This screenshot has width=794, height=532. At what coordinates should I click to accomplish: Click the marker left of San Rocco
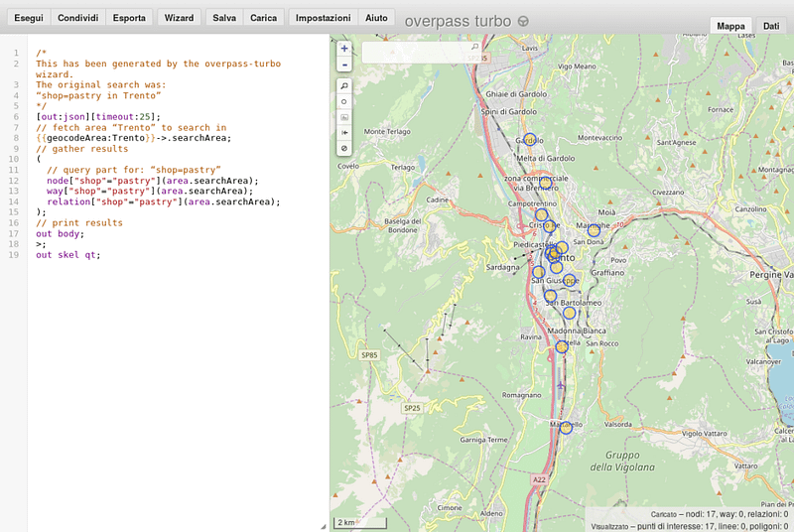562,347
